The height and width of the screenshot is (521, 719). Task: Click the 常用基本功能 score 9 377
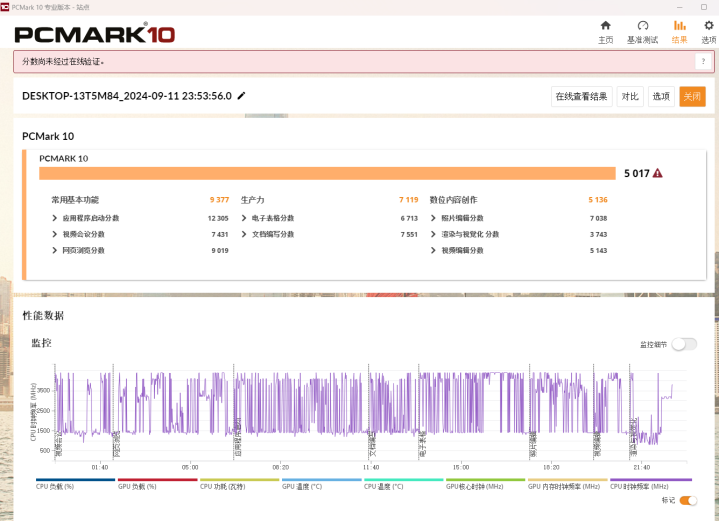[x=219, y=200]
